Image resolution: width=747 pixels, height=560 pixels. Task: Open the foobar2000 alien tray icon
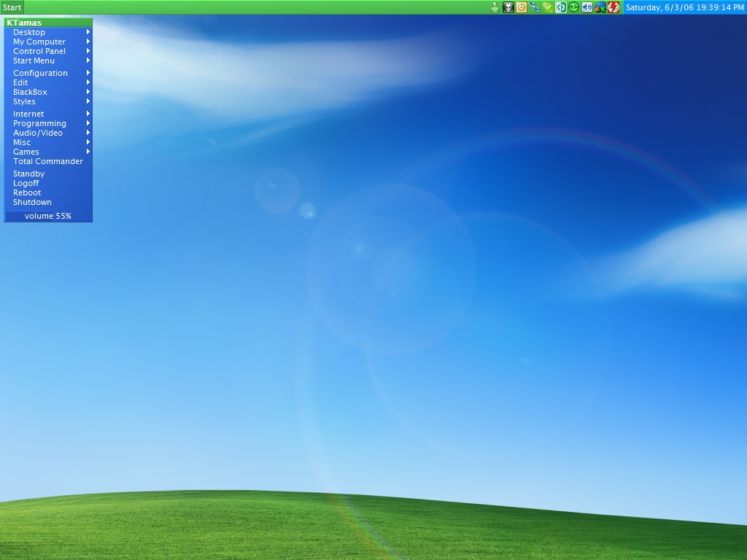pyautogui.click(x=508, y=7)
